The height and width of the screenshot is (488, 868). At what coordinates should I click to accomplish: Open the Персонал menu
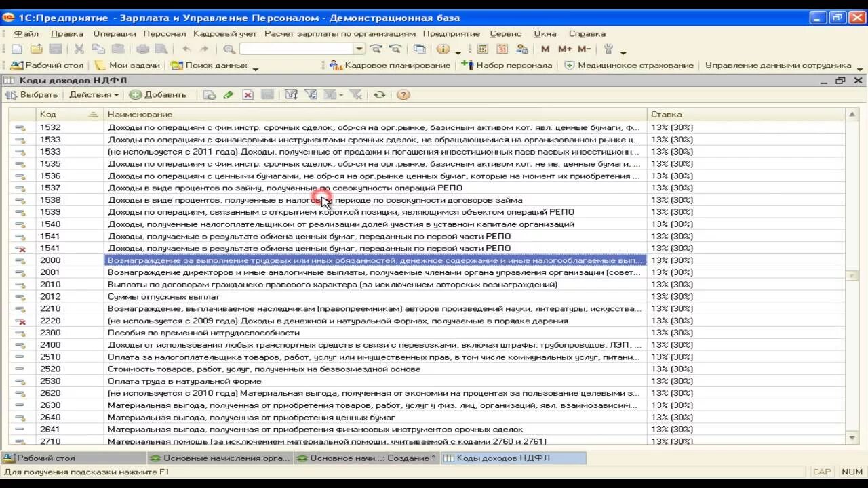164,33
